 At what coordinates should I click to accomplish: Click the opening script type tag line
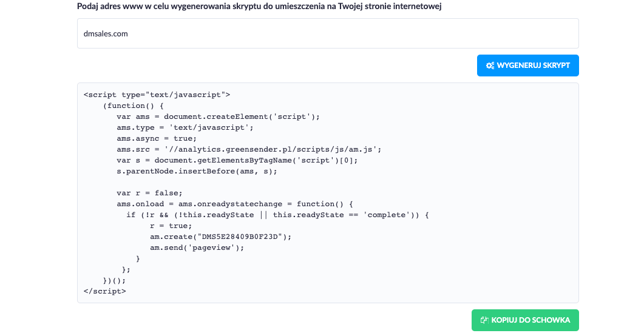pos(157,95)
